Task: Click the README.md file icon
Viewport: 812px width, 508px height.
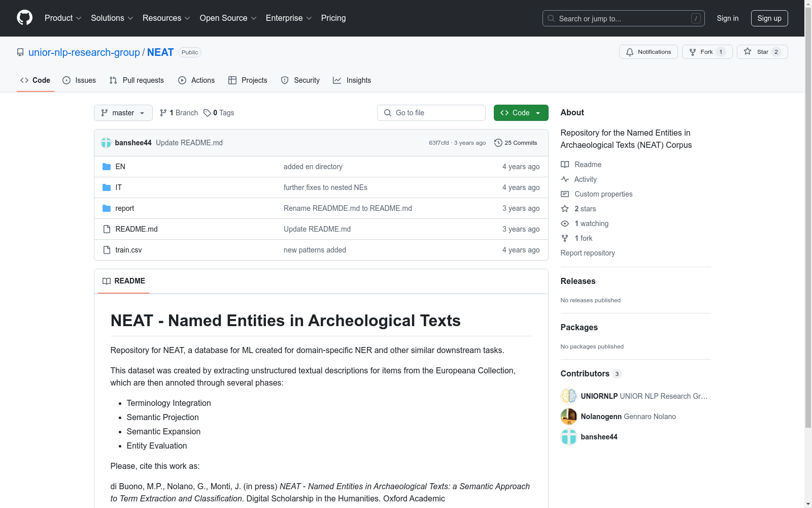Action: [x=107, y=229]
